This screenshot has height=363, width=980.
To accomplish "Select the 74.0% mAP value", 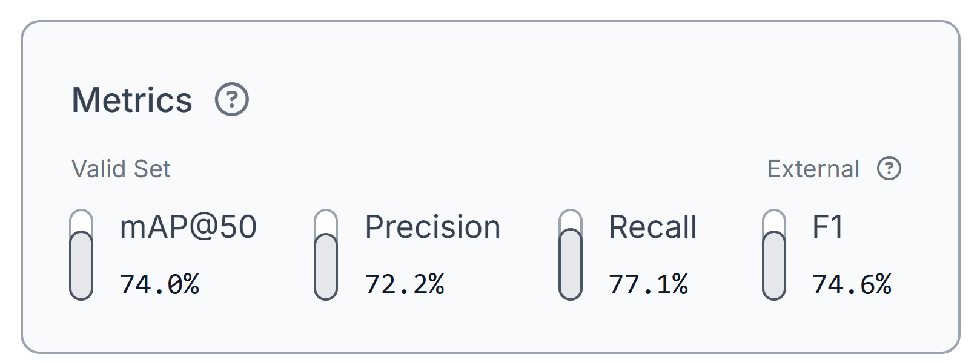I will [x=160, y=284].
